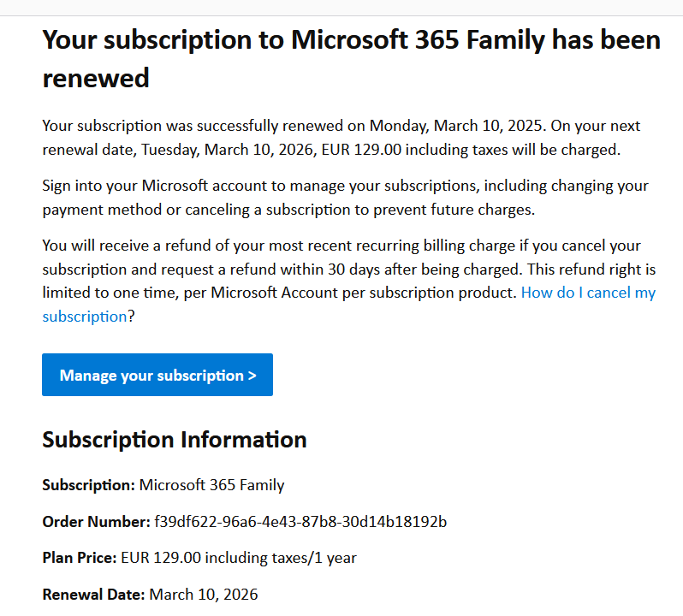Click the "has been renewed" email title heading
The height and width of the screenshot is (616, 683).
coord(351,59)
